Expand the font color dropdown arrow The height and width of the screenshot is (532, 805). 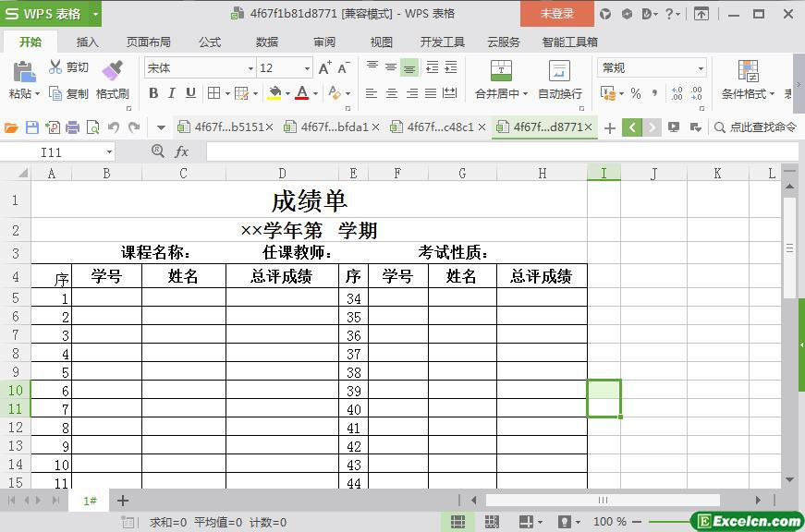[315, 94]
